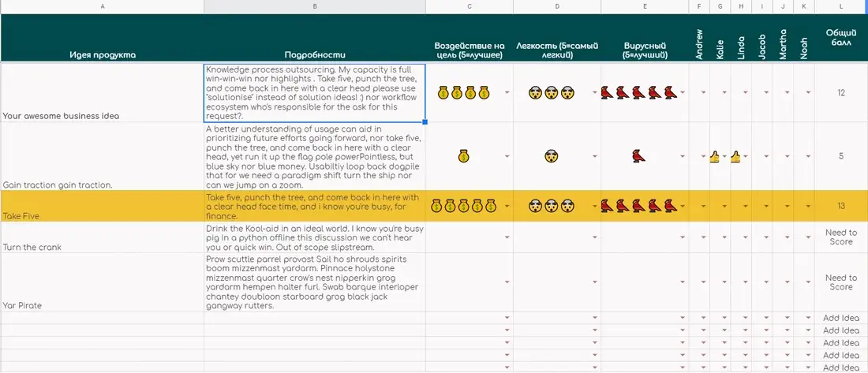Click first Add Idea cell
Image resolution: width=868 pixels, height=373 pixels.
click(x=841, y=318)
